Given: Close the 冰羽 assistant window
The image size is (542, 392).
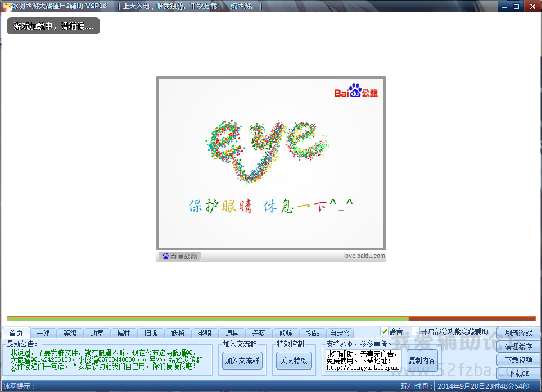Looking at the screenshot, I should (532, 6).
